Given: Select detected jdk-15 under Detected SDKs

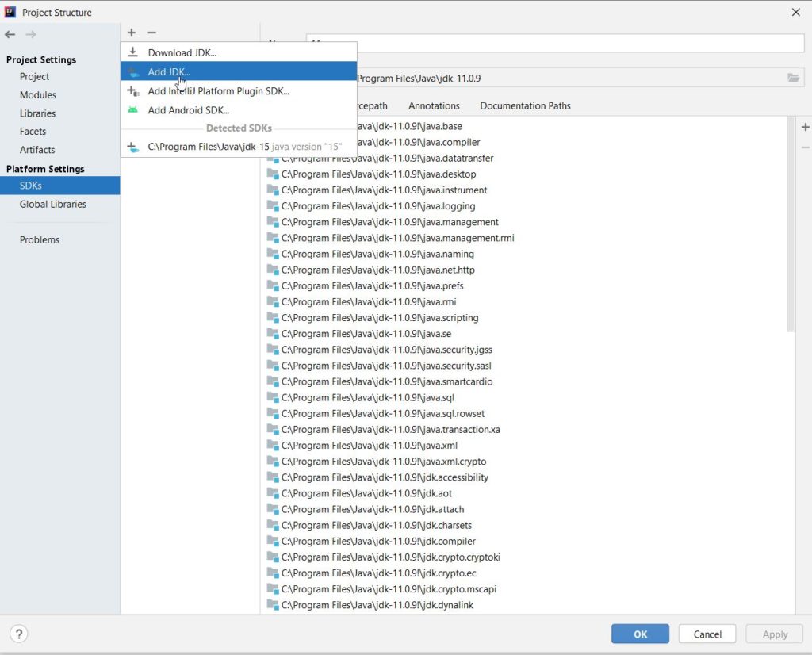Looking at the screenshot, I should click(230, 146).
